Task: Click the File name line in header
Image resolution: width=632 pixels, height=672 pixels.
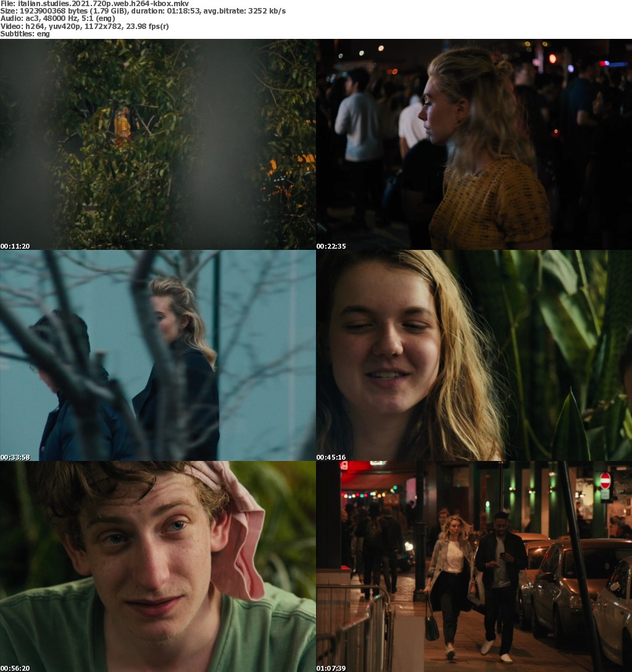Action: (94, 4)
